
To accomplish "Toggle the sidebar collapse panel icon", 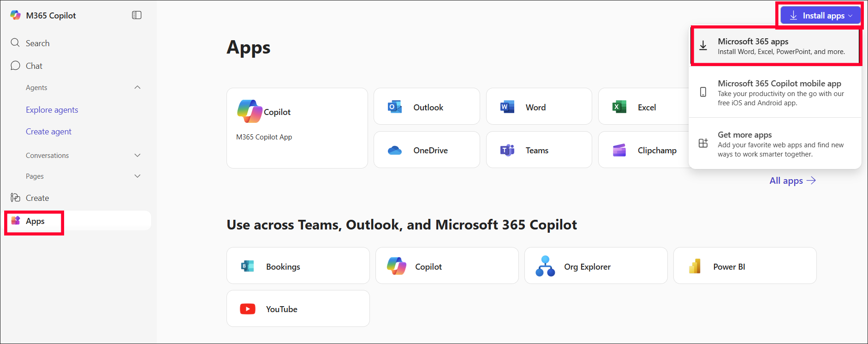I will pos(137,15).
